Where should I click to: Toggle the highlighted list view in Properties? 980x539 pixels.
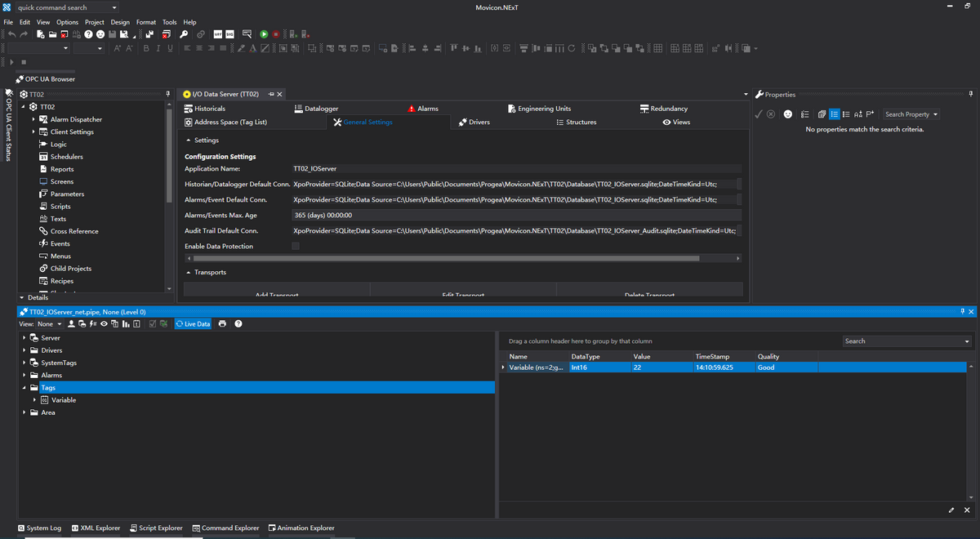tap(834, 114)
